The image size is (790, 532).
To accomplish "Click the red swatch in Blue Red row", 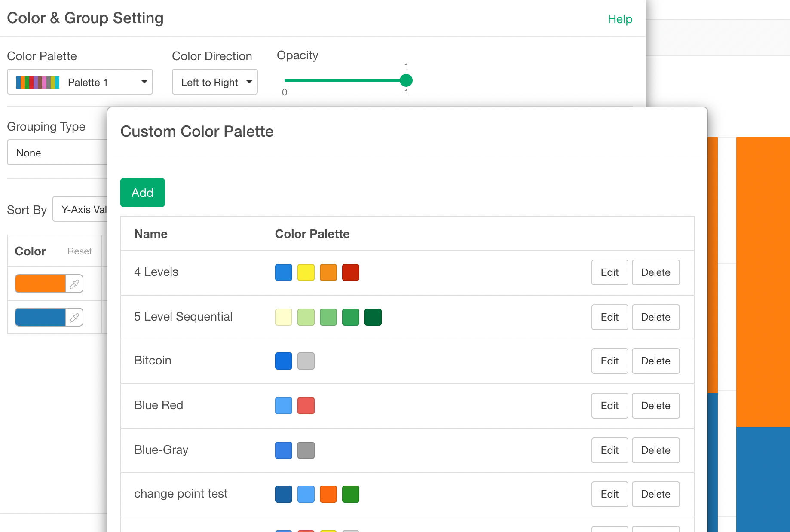I will coord(306,406).
